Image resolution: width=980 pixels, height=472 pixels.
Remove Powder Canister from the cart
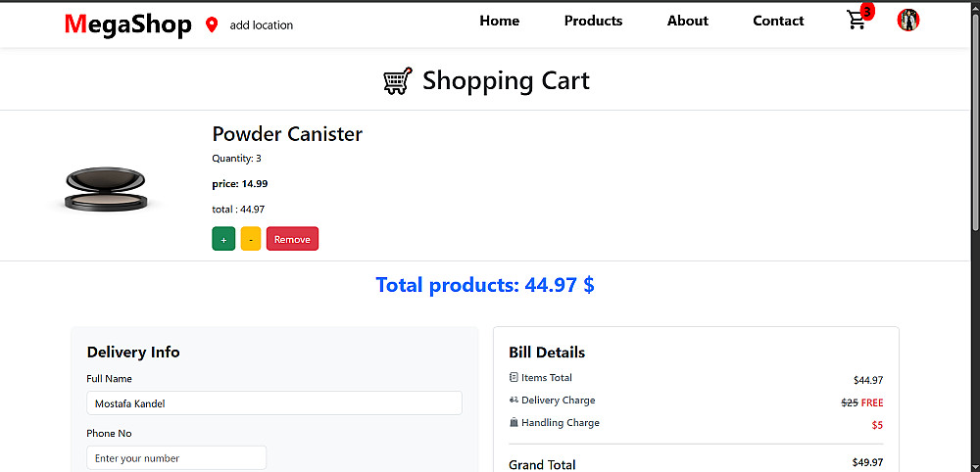click(x=292, y=239)
